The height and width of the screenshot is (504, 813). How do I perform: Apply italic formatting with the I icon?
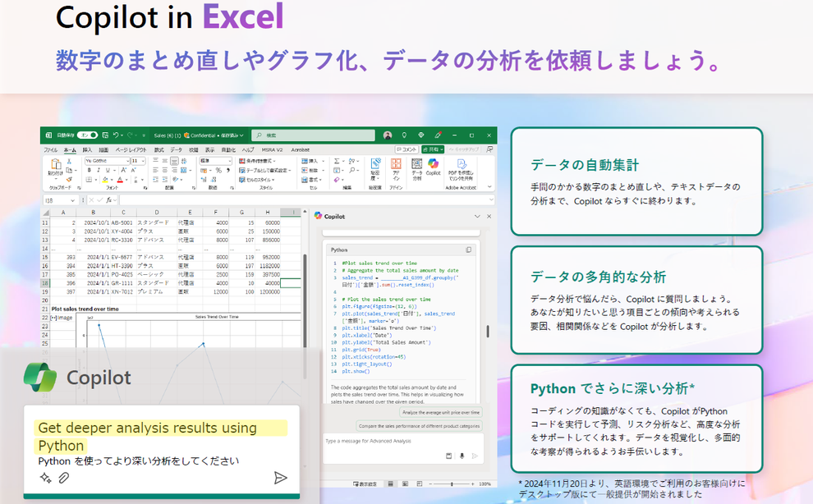(99, 170)
